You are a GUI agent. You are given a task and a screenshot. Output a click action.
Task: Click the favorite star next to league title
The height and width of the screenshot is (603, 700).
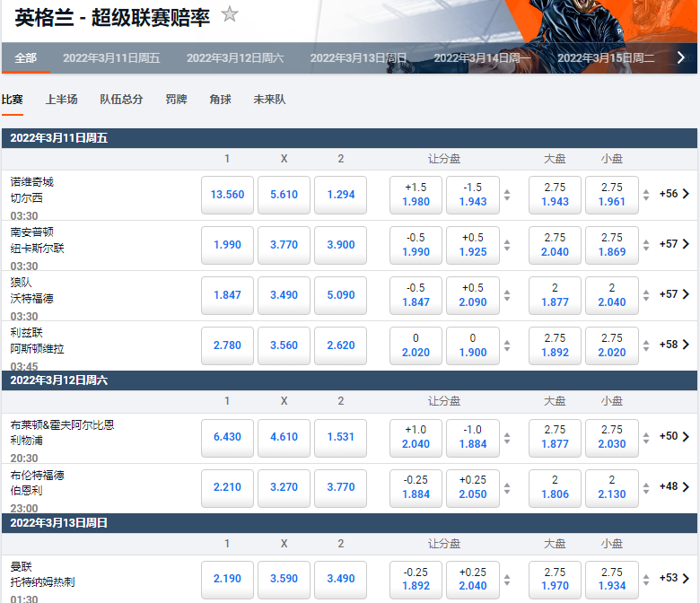pyautogui.click(x=230, y=14)
